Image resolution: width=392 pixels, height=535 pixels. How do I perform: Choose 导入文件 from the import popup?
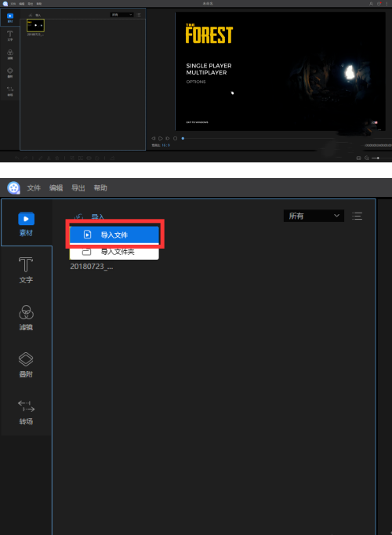[114, 235]
